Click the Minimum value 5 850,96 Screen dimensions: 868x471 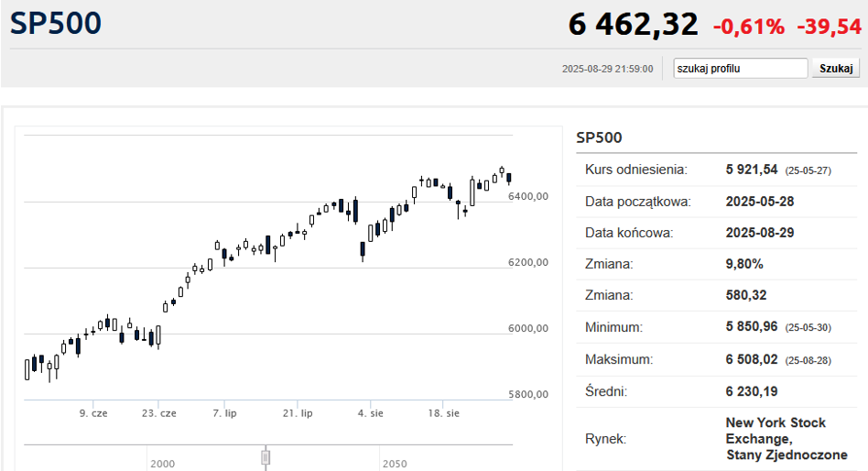tap(752, 327)
